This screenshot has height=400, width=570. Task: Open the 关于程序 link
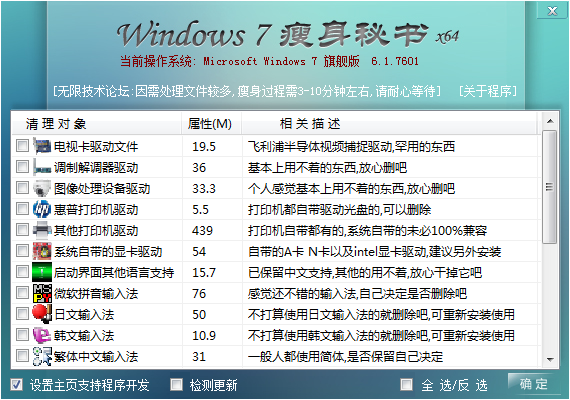[488, 91]
